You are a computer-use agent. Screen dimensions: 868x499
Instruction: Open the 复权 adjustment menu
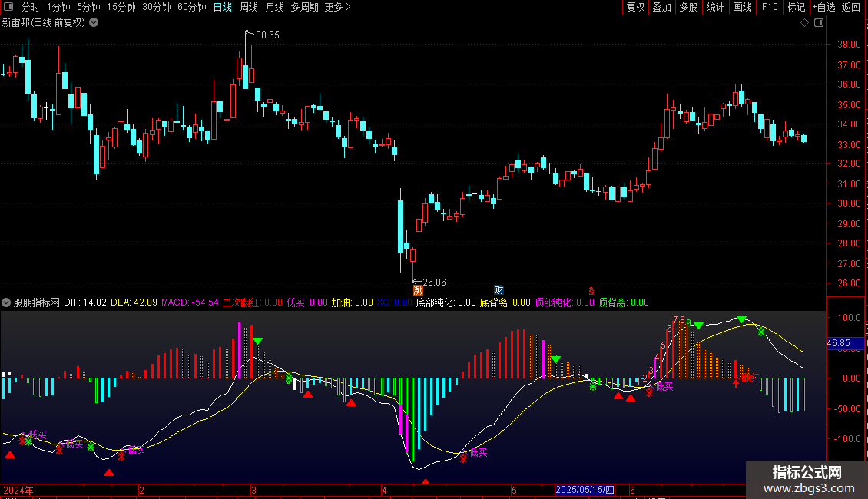[635, 7]
